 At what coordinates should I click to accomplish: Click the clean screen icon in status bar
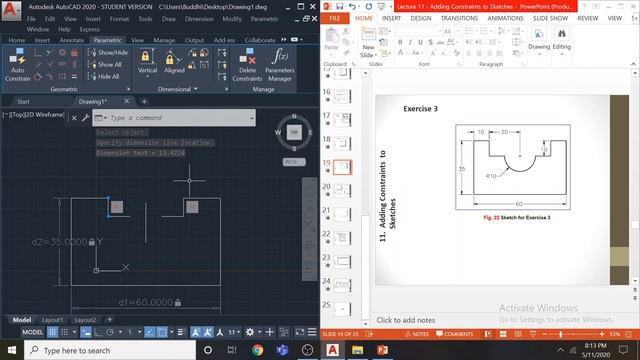(x=300, y=332)
